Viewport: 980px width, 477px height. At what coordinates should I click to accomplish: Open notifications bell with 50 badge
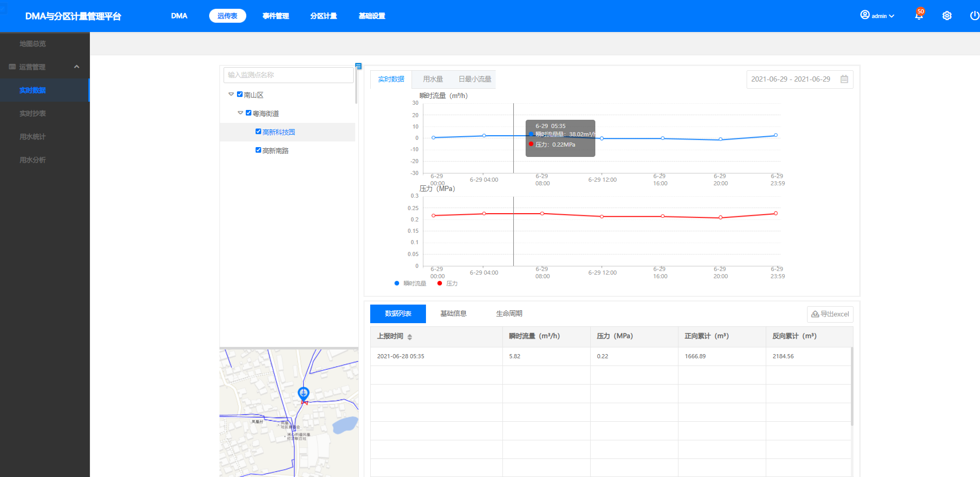click(919, 15)
